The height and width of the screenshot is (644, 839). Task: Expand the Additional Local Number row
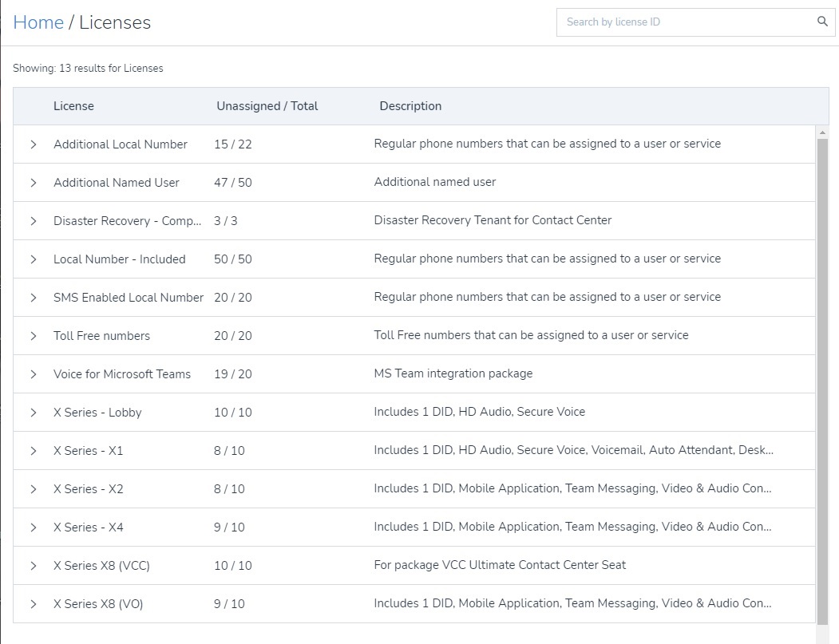(x=34, y=144)
